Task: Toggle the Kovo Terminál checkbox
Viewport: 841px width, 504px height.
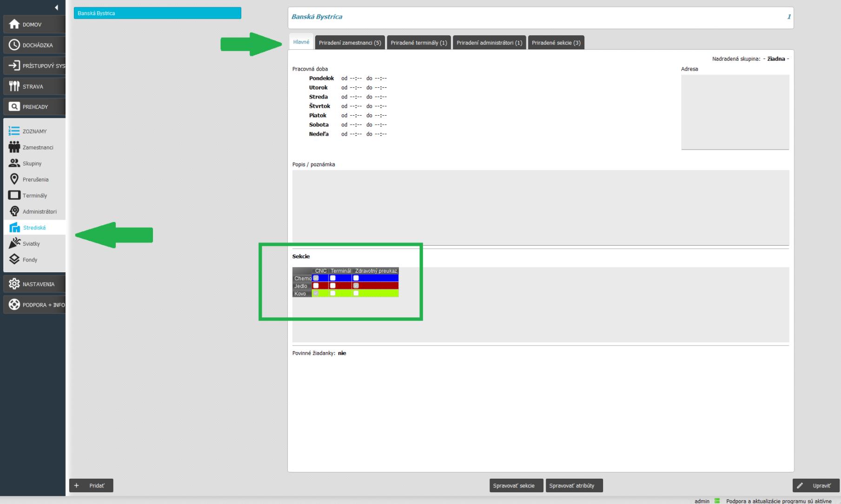Action: pyautogui.click(x=333, y=294)
